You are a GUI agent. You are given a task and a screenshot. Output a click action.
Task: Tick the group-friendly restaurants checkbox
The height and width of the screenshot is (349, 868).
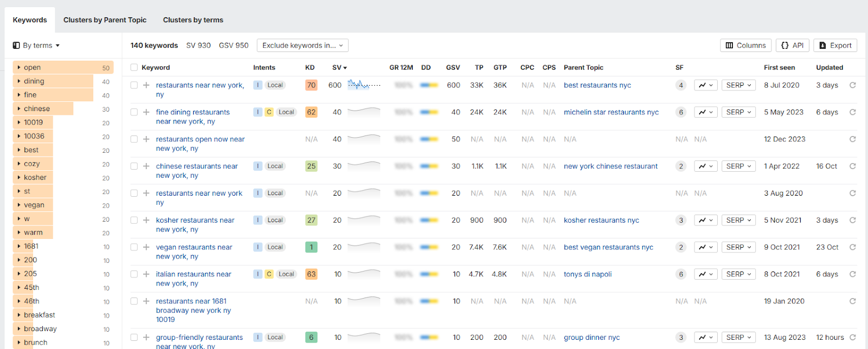134,337
